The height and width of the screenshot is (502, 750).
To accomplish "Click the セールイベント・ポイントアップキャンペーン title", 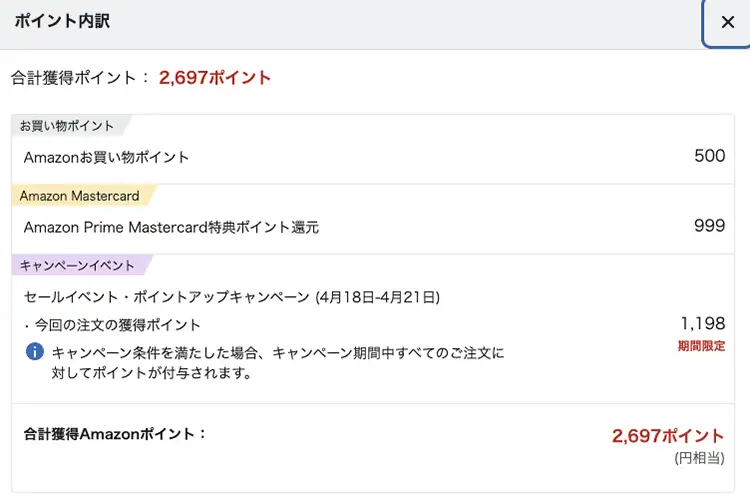I will tap(231, 297).
